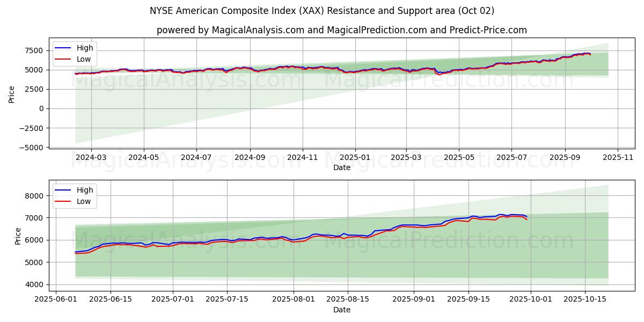
Task: Pick the 7500 price tick on the top chart
Action: coord(33,50)
